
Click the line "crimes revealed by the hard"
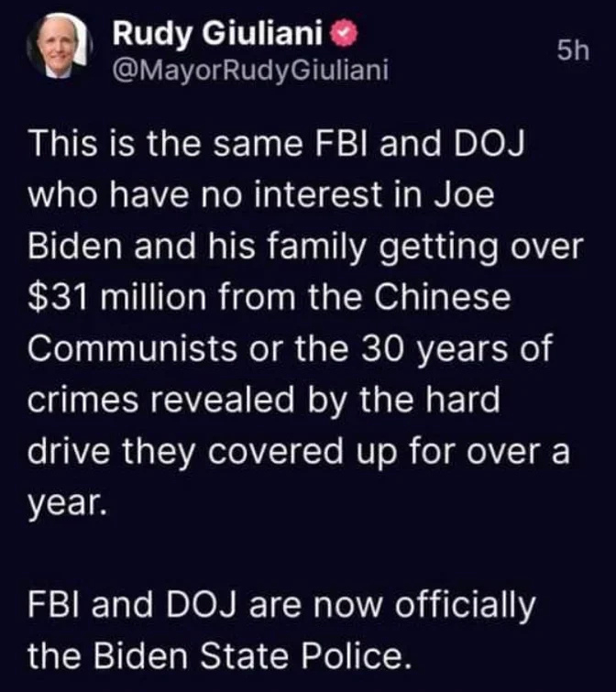pos(264,401)
